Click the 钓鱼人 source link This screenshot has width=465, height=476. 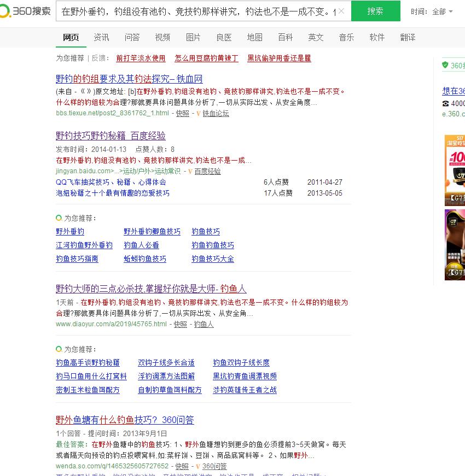pos(204,324)
